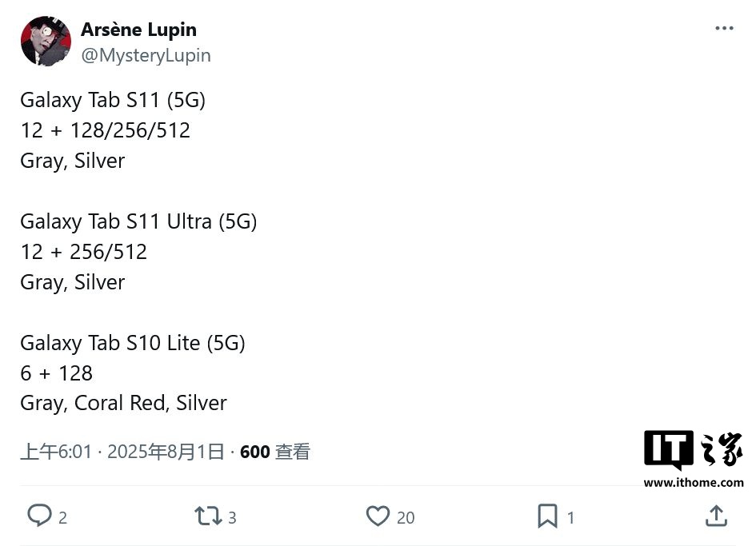Image resolution: width=756 pixels, height=546 pixels.
Task: Click the date 2025年8月1日
Action: [166, 452]
